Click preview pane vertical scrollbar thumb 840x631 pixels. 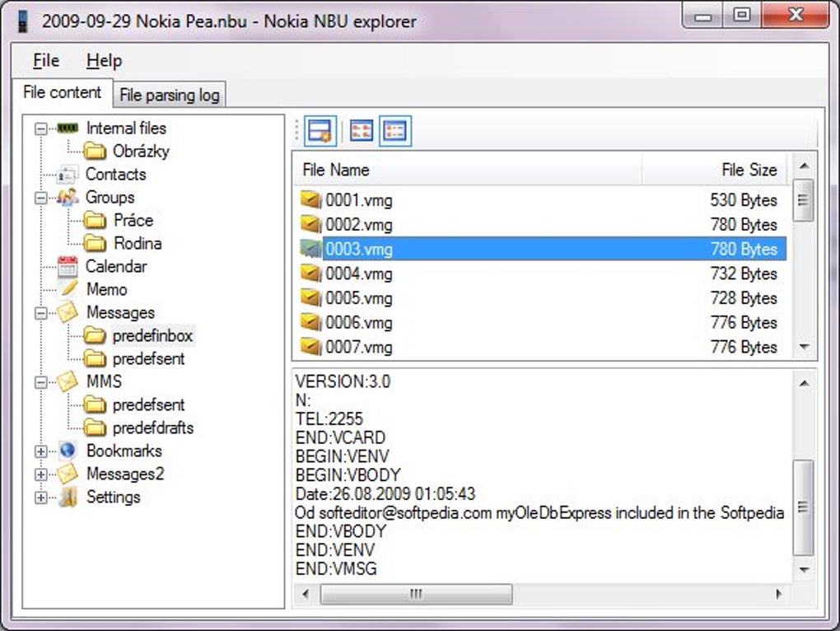coord(803,507)
